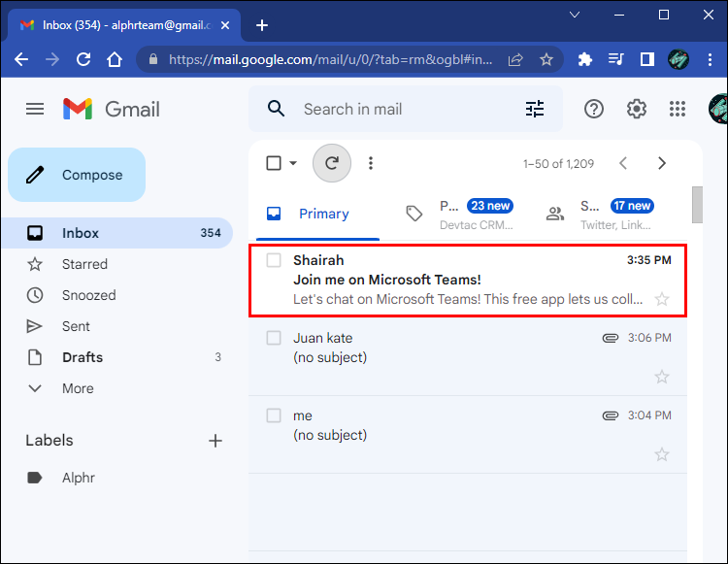Click the Labels heading
Screen dimensions: 728x564
50,440
